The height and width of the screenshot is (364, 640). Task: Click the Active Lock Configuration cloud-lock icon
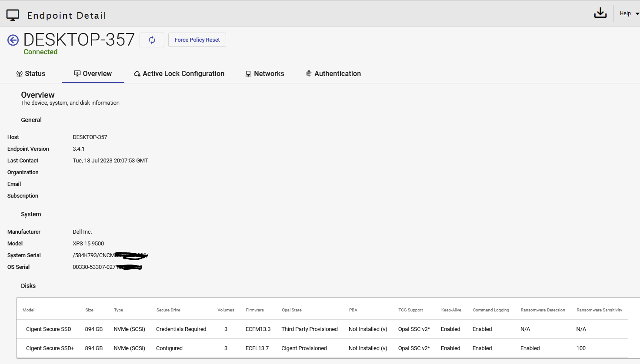[x=137, y=74]
